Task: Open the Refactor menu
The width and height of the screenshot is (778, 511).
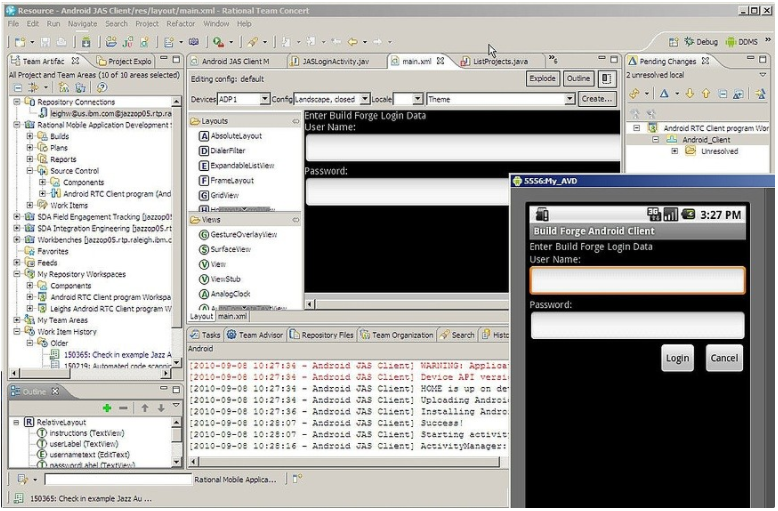Action: click(181, 24)
